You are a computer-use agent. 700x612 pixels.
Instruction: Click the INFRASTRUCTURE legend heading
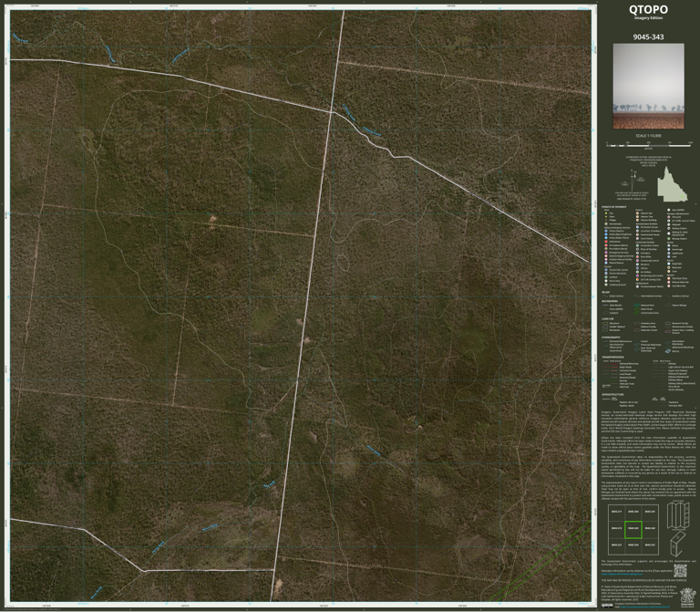pos(612,394)
